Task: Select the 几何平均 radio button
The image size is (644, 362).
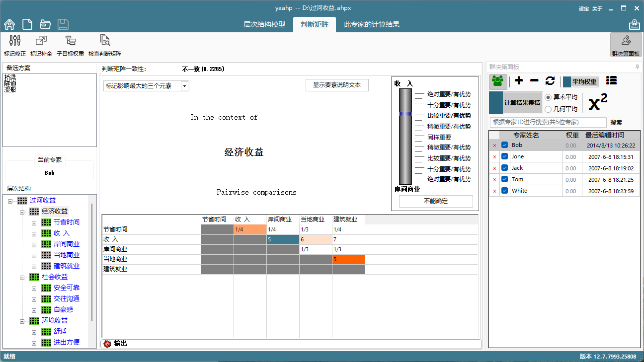Action: (x=549, y=109)
